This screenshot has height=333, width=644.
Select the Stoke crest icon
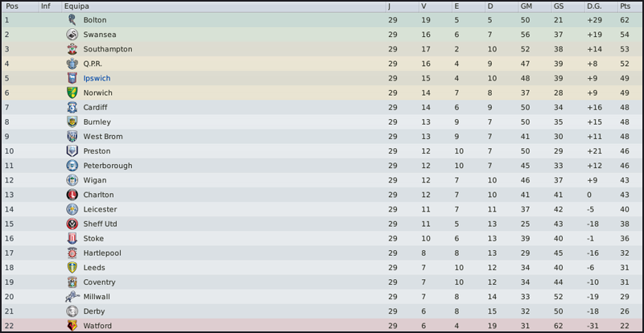[72, 238]
